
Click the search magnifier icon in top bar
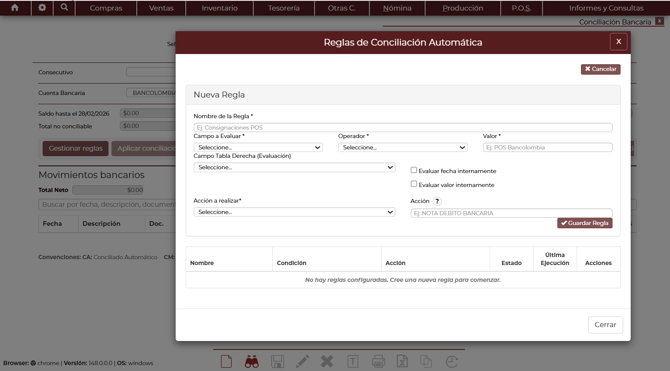tap(64, 8)
